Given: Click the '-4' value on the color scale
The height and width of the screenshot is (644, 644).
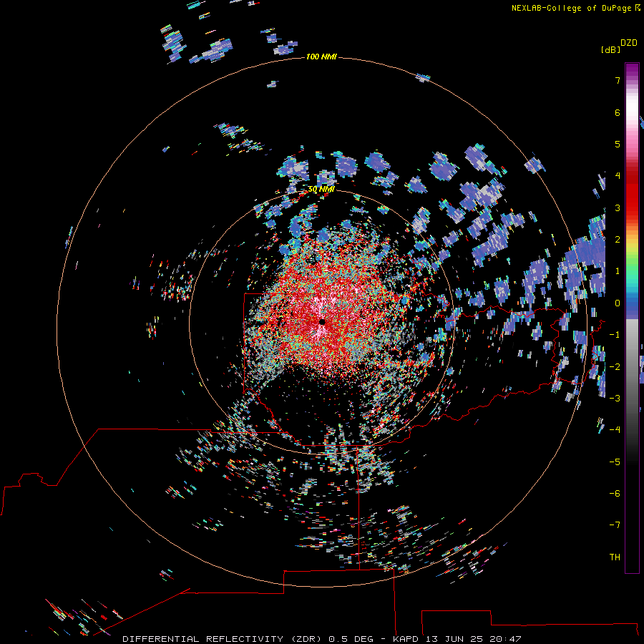Looking at the screenshot, I should click(x=615, y=429).
